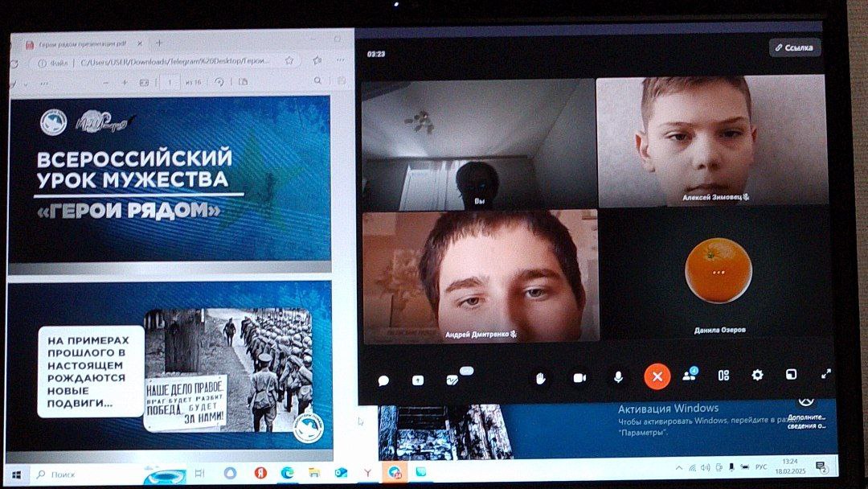The height and width of the screenshot is (489, 868).
Task: Rotate the PDF page
Action: point(219,82)
